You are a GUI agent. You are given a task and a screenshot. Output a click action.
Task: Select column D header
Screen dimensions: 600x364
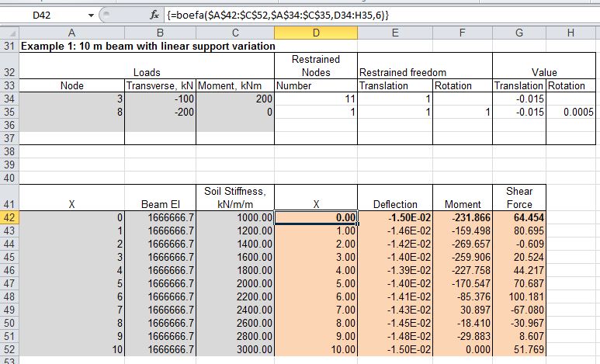click(315, 33)
